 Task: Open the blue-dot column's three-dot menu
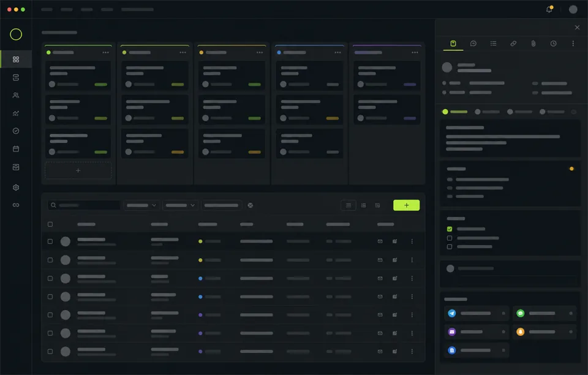(x=337, y=53)
